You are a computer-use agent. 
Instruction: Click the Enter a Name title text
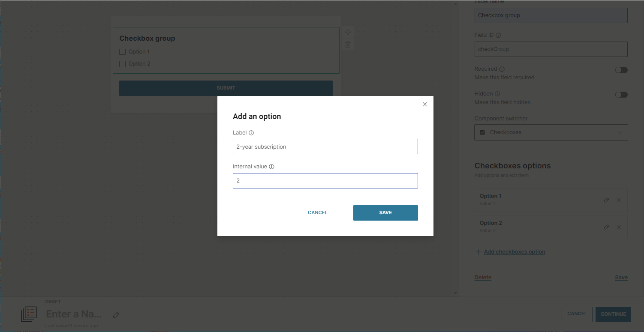point(74,314)
